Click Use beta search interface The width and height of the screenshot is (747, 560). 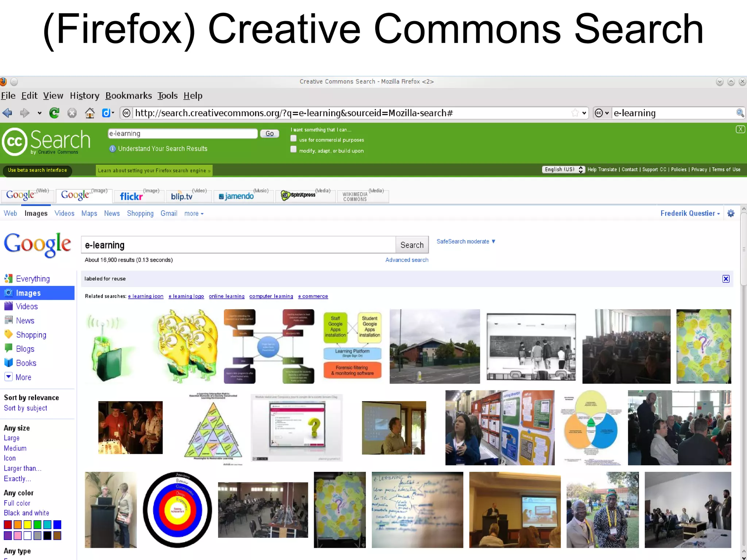[37, 170]
